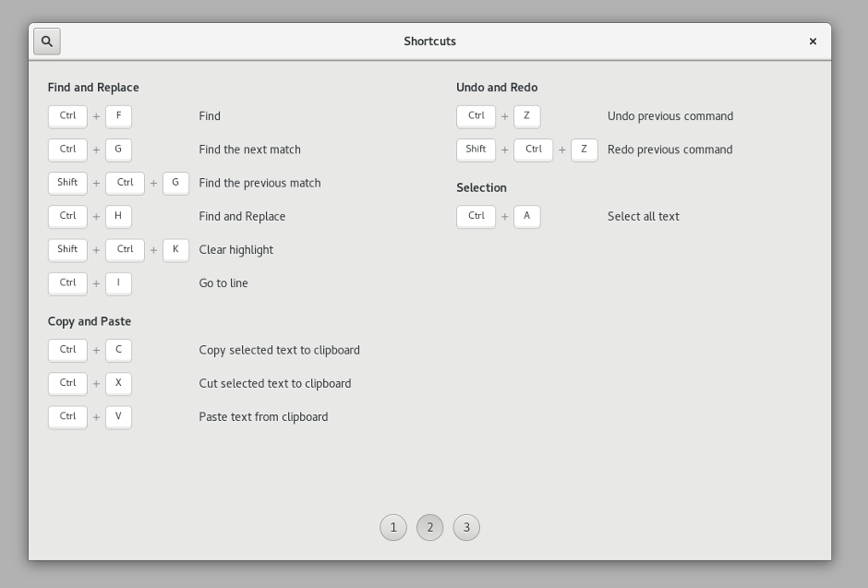Close the Shortcuts window
Image resolution: width=868 pixels, height=588 pixels.
[x=813, y=42]
